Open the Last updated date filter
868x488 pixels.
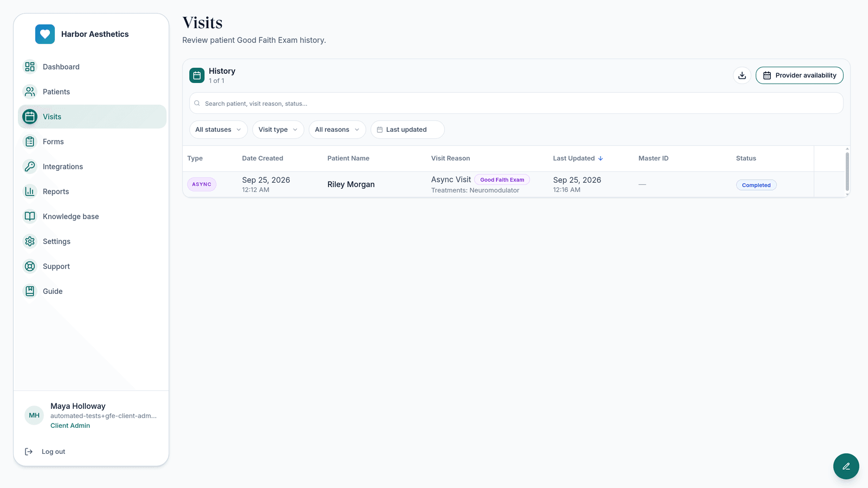tap(407, 130)
